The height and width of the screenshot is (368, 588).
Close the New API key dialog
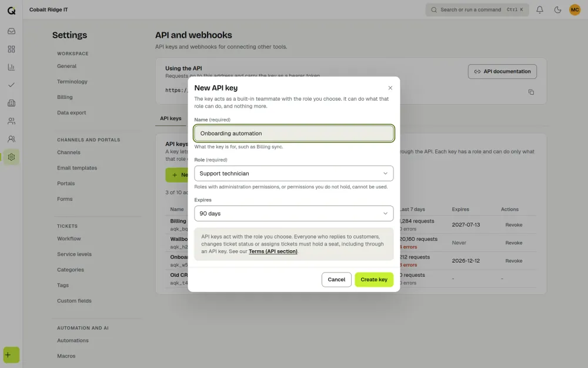pos(390,88)
